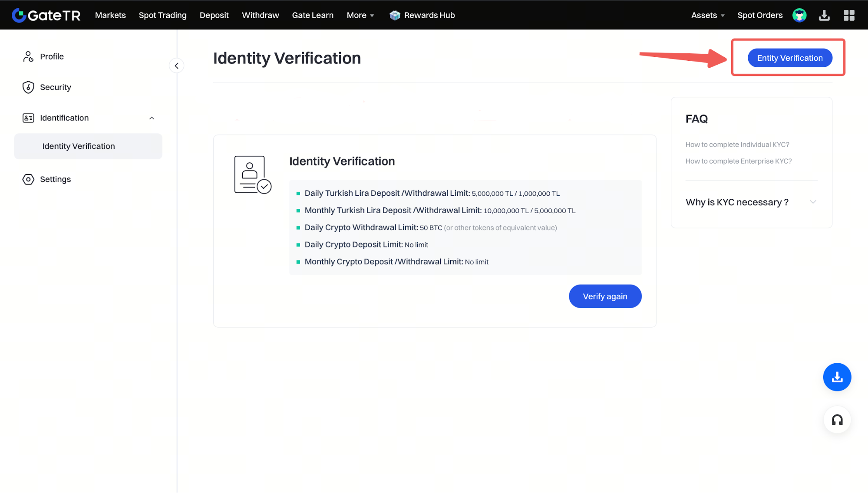Open 'How to complete Individual KYC?' link

point(737,145)
